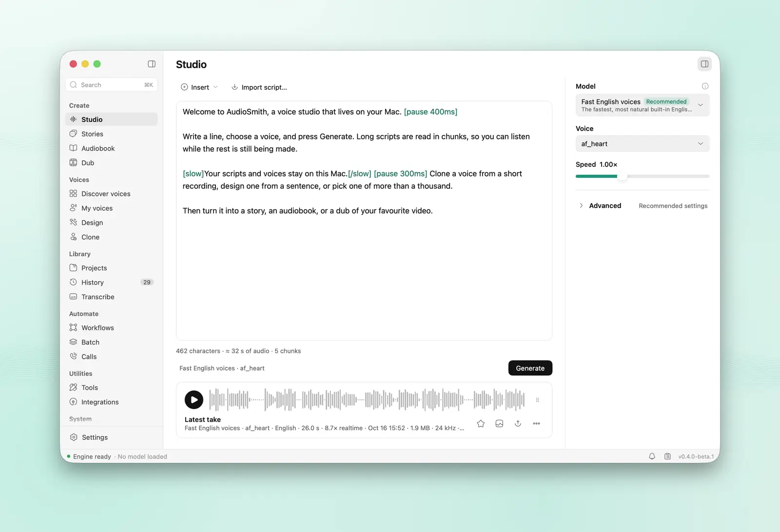Image resolution: width=780 pixels, height=532 pixels.
Task: Expand the Advanced settings section
Action: 600,206
